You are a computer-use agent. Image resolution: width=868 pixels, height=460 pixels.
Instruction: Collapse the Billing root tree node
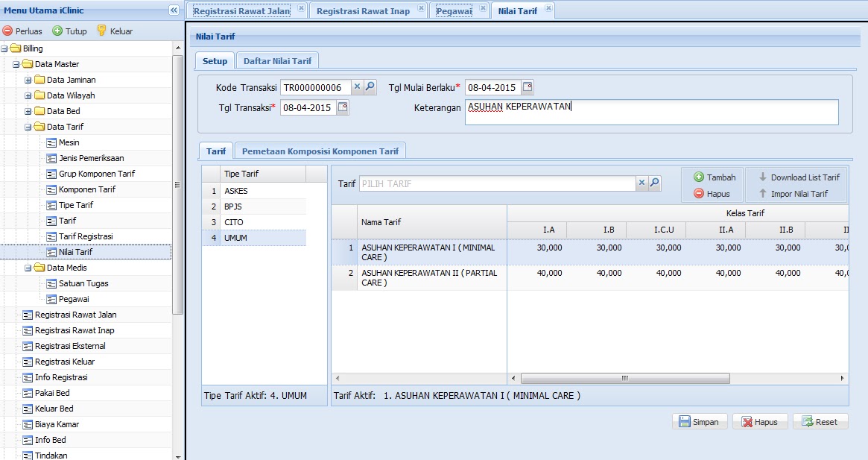(4, 48)
